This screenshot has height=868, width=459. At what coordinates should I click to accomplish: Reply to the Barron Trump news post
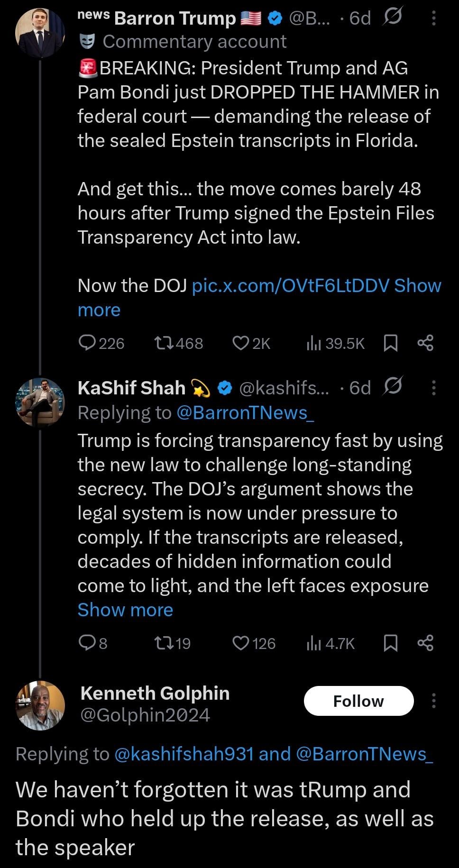(x=87, y=343)
